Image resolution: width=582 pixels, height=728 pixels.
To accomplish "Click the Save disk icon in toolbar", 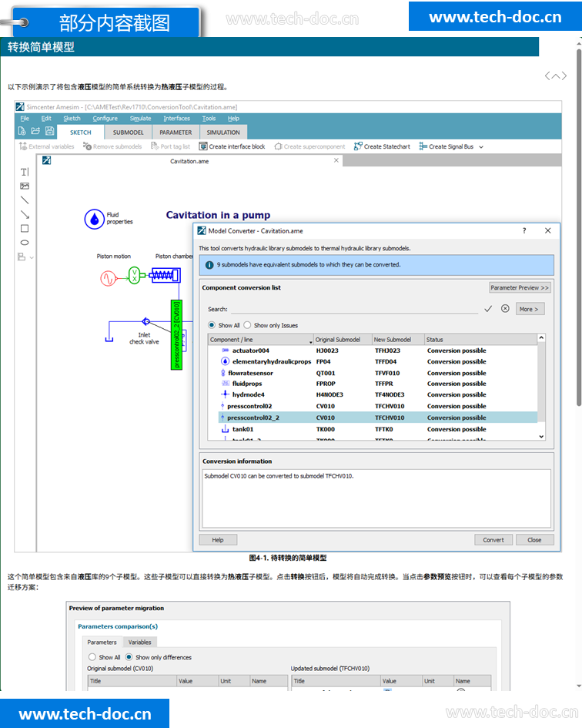I will 50,132.
